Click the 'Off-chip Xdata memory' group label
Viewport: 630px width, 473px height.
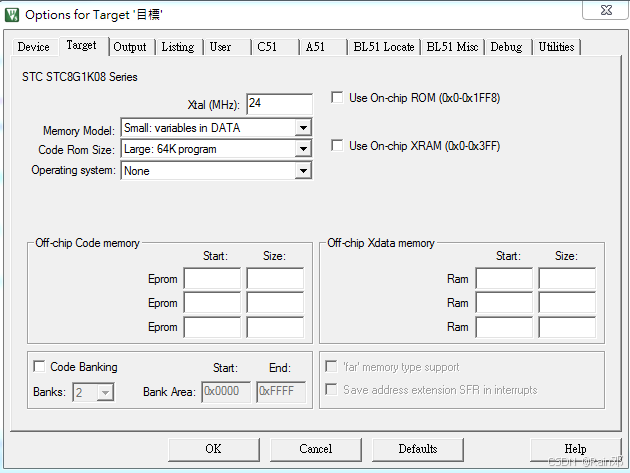pyautogui.click(x=381, y=243)
